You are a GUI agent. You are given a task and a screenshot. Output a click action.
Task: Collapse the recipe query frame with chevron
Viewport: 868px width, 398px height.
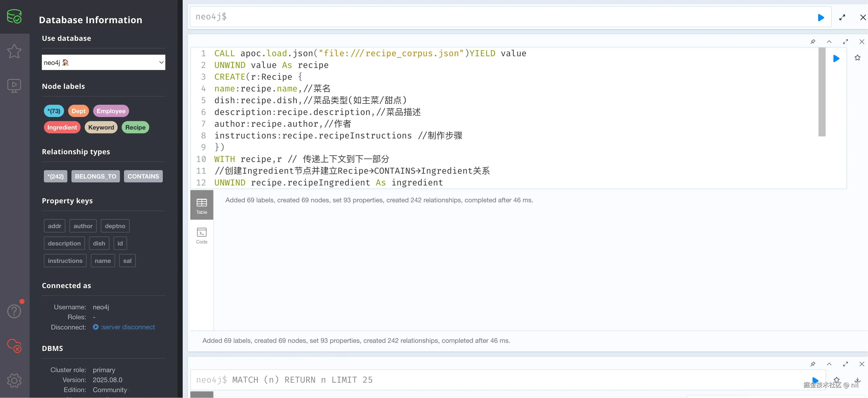(x=829, y=42)
